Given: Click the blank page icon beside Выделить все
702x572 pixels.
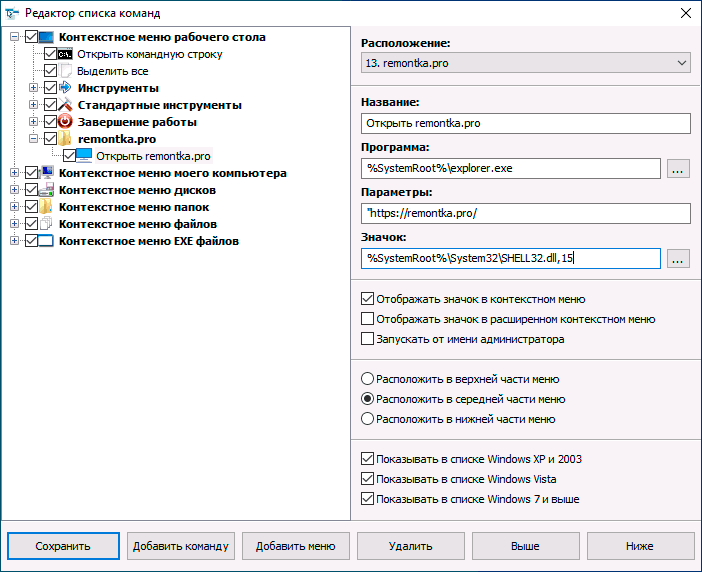Looking at the screenshot, I should point(65,71).
